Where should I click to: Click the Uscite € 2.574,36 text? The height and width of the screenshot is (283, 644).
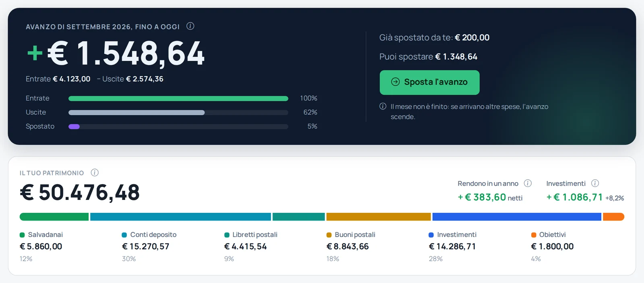(x=133, y=79)
